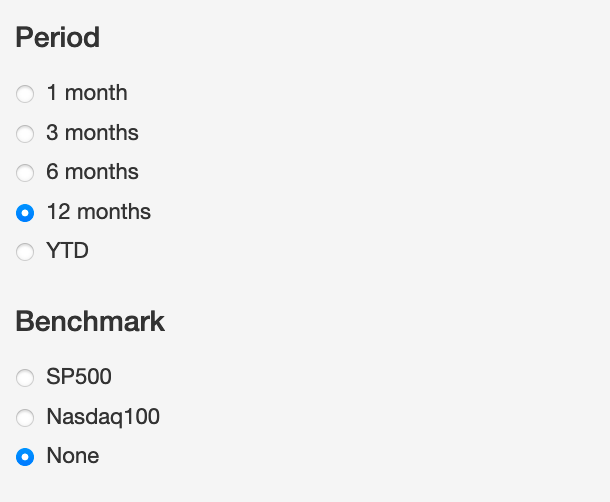Click the "YTD" label text
Image resolution: width=610 pixels, height=502 pixels.
[x=67, y=251]
